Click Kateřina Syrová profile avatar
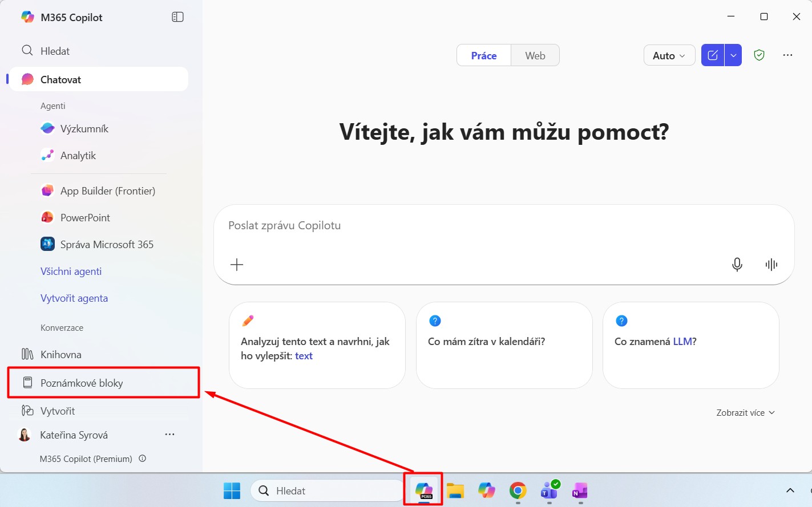Screen dimensions: 812x507 pyautogui.click(x=25, y=435)
